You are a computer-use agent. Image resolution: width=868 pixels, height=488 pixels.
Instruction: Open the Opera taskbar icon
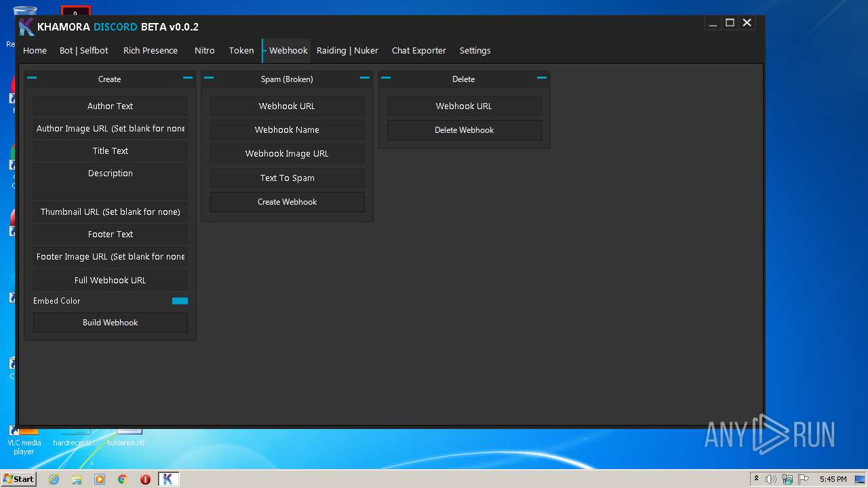[x=145, y=479]
